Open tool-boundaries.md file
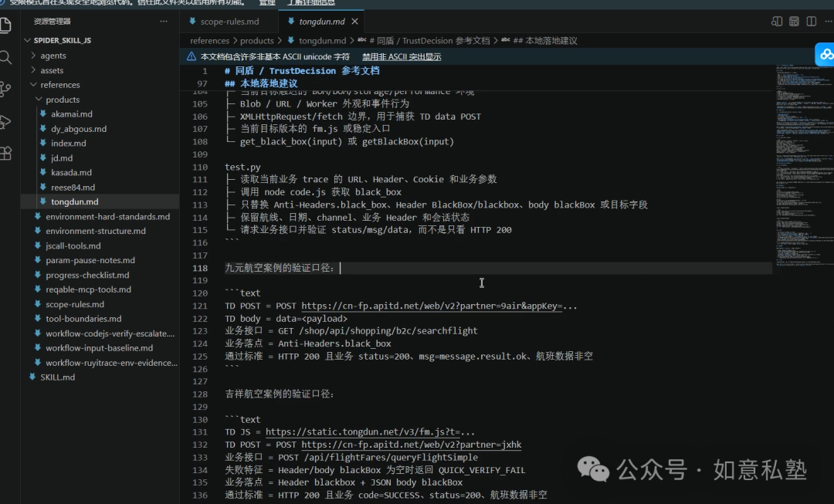This screenshot has width=834, height=504. (83, 319)
